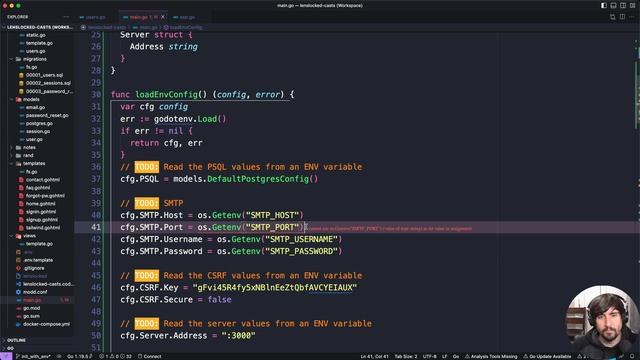
Task: Open email.go in models
Action: click(35, 107)
